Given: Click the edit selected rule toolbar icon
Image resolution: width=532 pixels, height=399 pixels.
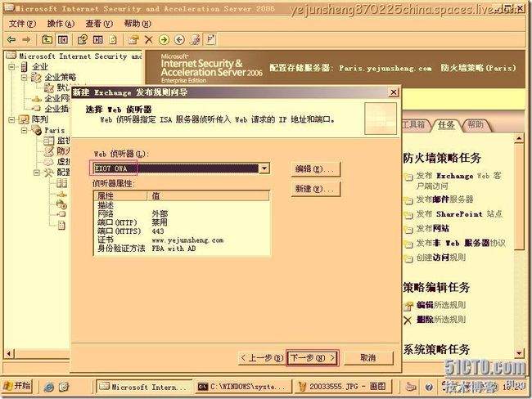Looking at the screenshot, I should (133, 40).
